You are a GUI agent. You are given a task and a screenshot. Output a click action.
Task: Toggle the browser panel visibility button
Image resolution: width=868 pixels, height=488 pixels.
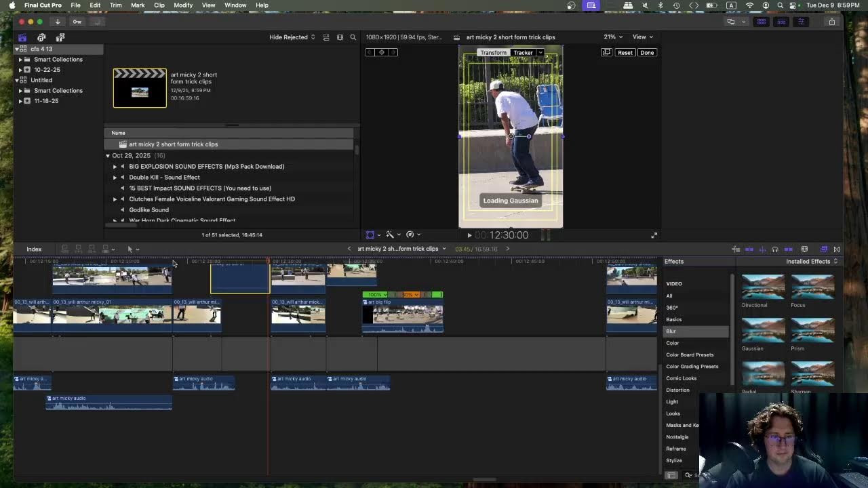pyautogui.click(x=762, y=22)
